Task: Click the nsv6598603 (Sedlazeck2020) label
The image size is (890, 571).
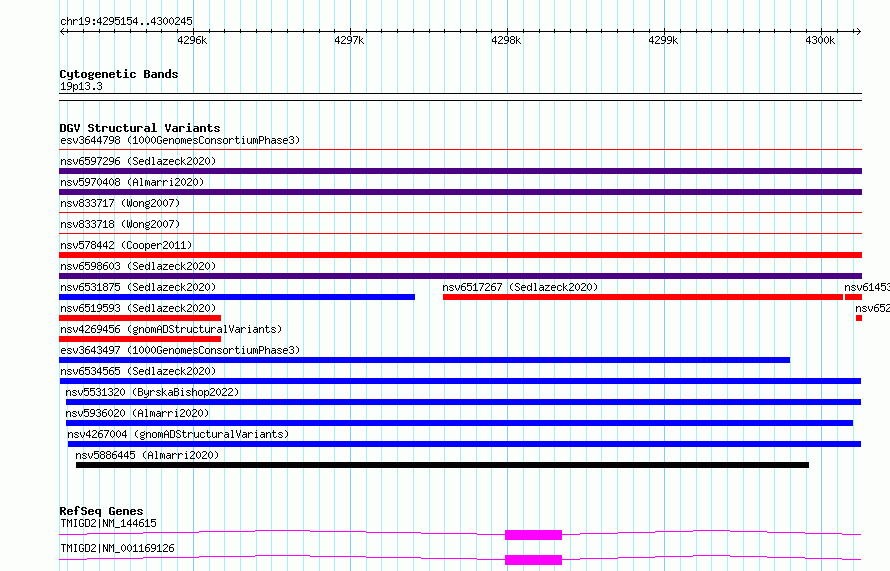Action: pos(138,266)
